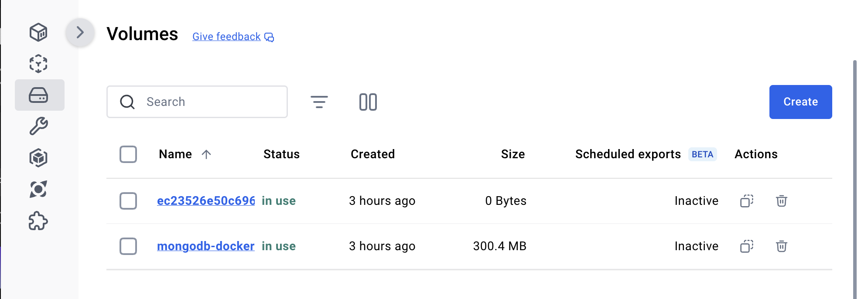Open the Docker Scout icon in sidebar

click(x=38, y=189)
